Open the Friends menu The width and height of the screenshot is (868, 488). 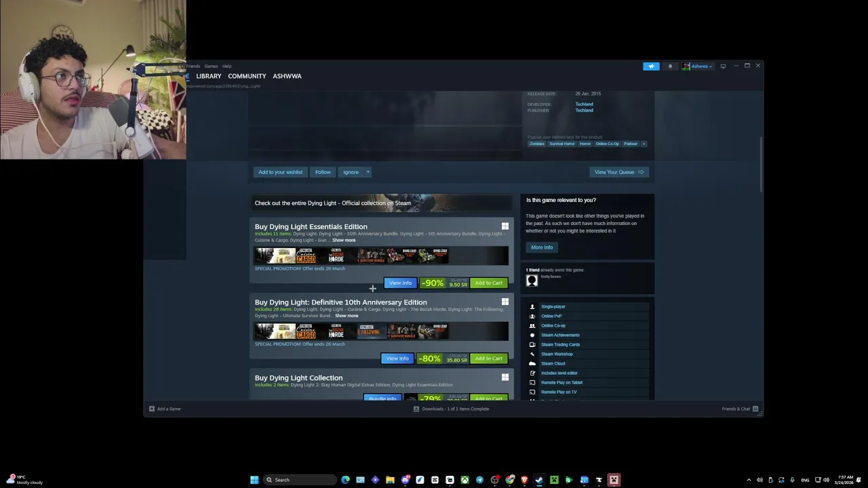193,66
